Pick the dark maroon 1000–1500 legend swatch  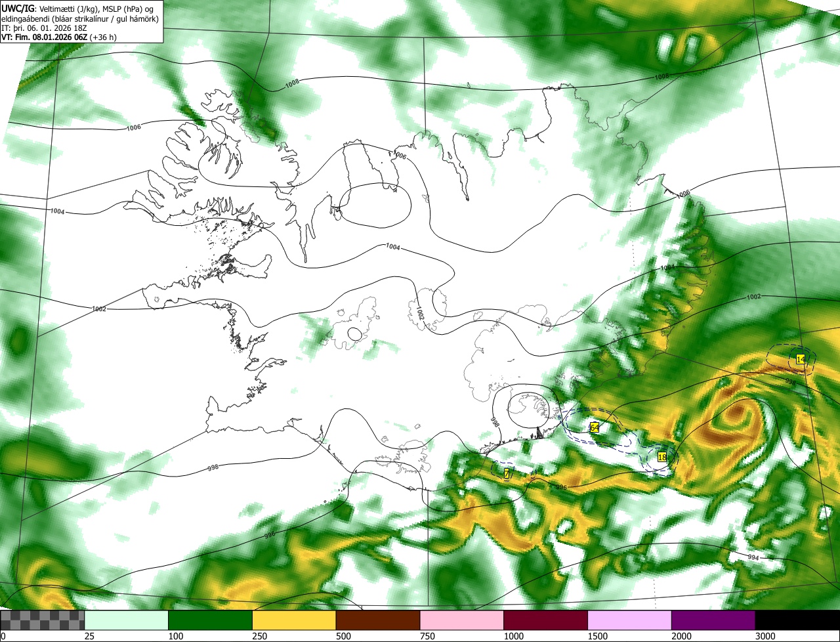coord(545,620)
